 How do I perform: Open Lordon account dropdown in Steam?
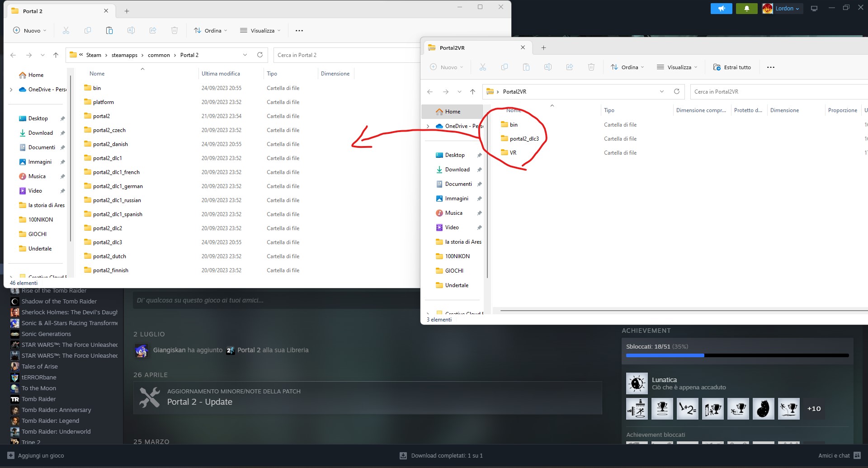tap(783, 8)
